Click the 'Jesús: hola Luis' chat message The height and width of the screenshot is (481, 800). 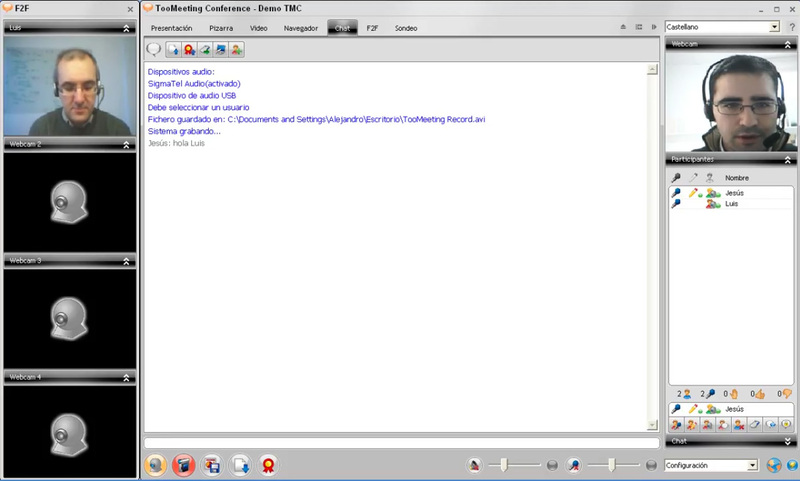[176, 143]
